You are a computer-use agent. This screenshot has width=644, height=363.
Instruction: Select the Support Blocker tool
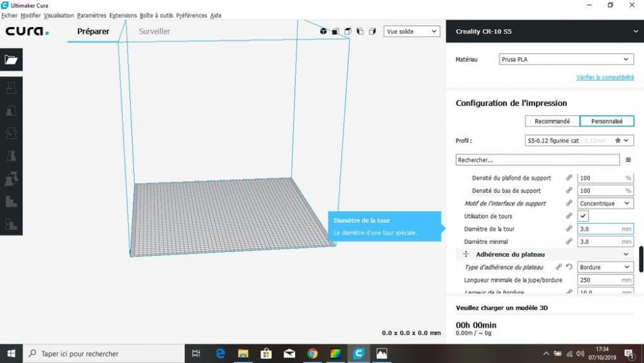[x=11, y=201]
